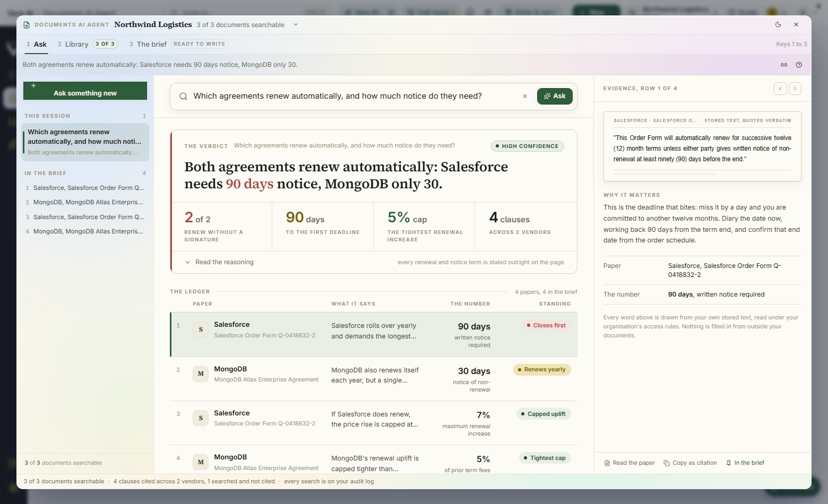Viewport: 828px width, 504px height.
Task: Click the S avatar in ledger row 1
Action: coord(201,329)
